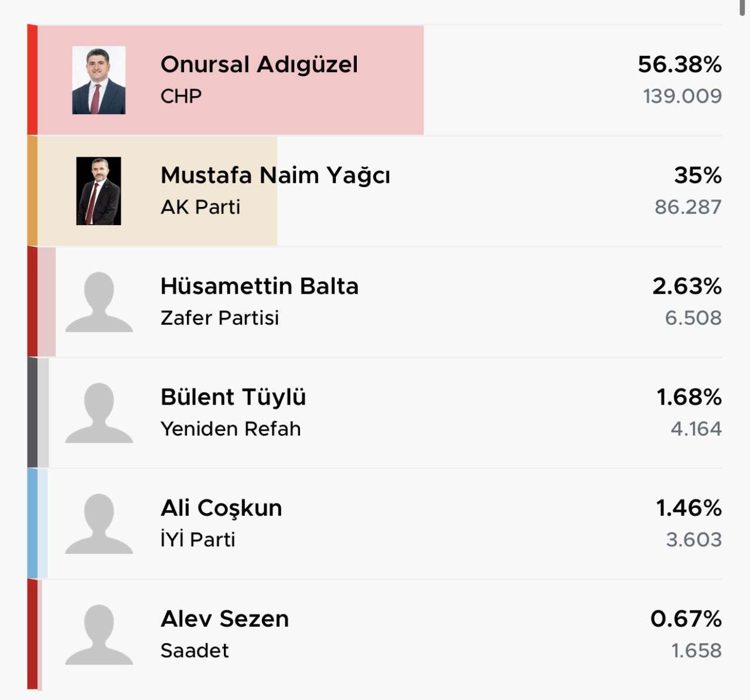Click the orange AK Parti color bar
This screenshot has height=700, width=750.
[32, 191]
